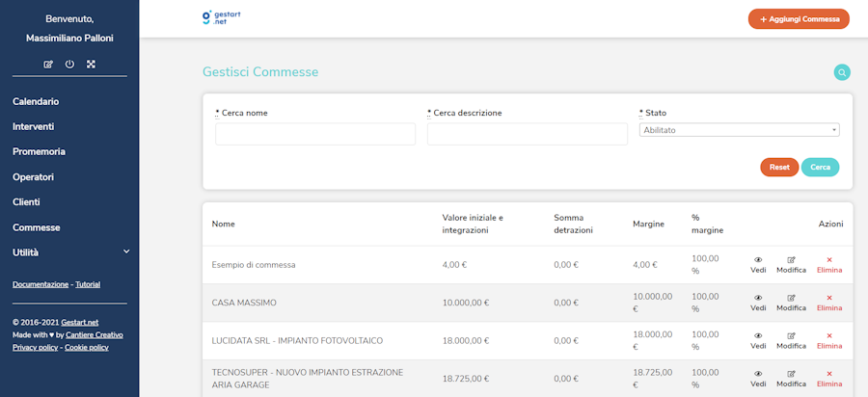This screenshot has height=397, width=868.
Task: Click the Reset button
Action: point(779,167)
